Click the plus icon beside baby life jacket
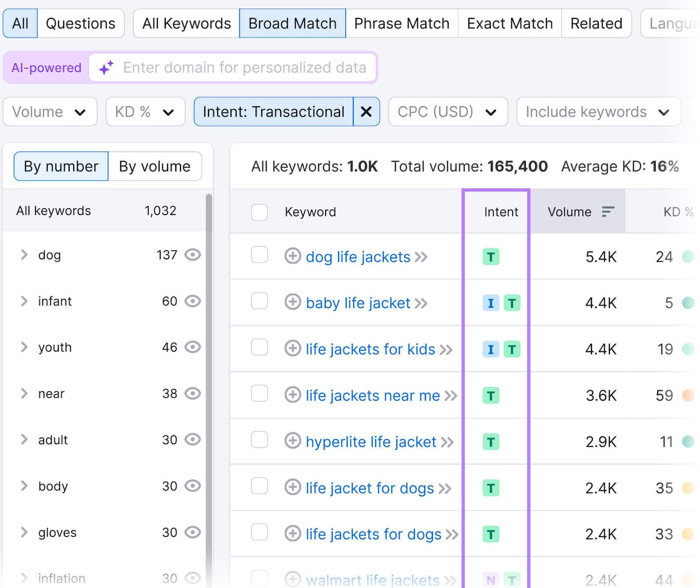Screen dimensions: 700x588 coord(293,302)
